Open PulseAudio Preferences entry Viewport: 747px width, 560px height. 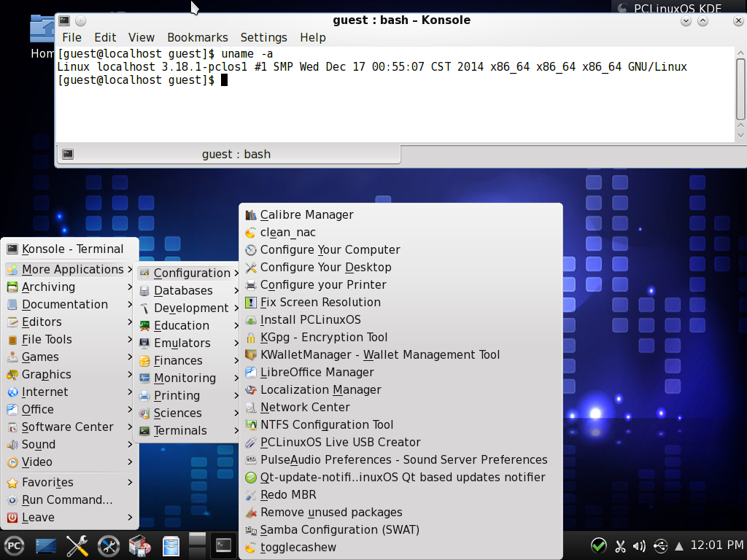click(x=400, y=460)
